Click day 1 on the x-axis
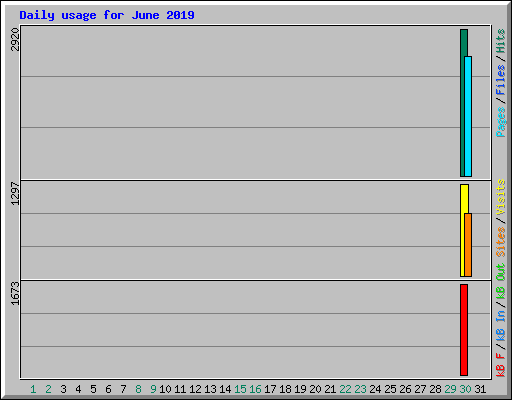 pyautogui.click(x=33, y=389)
